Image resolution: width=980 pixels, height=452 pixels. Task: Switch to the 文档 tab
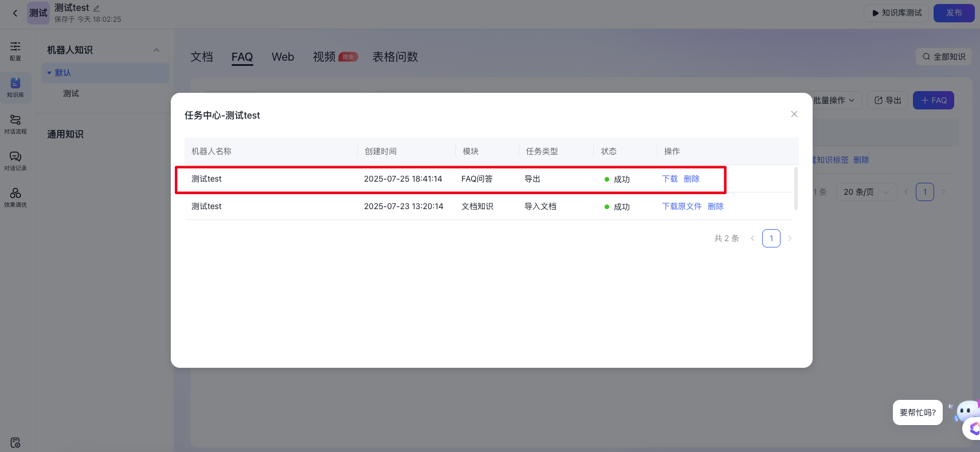202,57
